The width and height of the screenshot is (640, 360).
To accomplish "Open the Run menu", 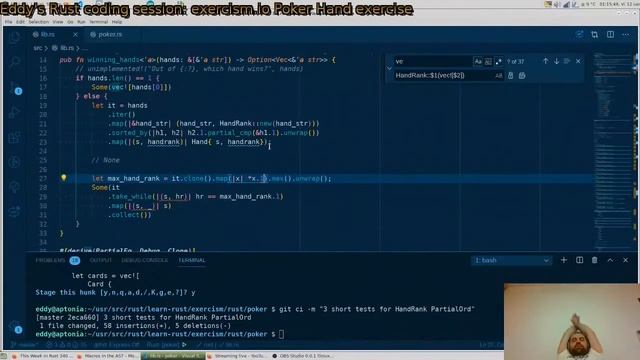I will [x=81, y=22].
